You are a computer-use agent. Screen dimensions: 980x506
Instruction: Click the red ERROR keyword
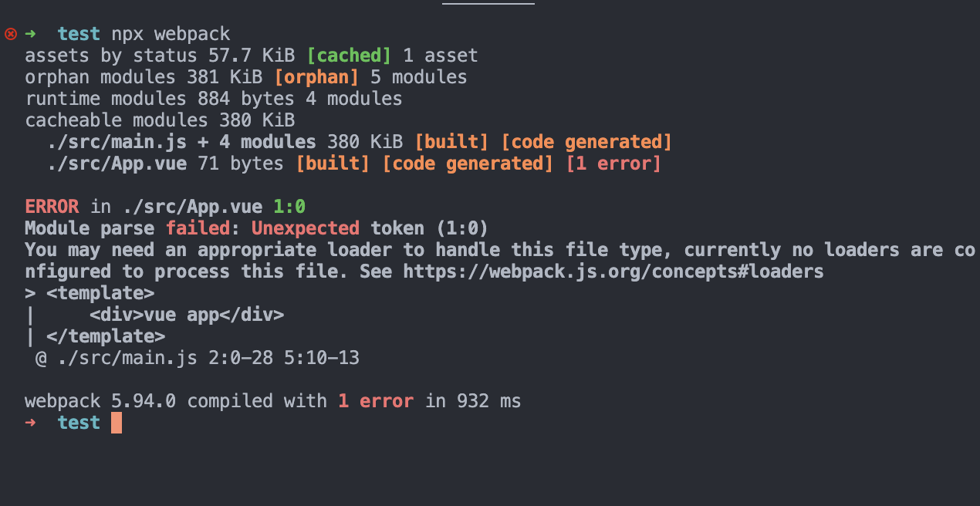[x=52, y=207]
